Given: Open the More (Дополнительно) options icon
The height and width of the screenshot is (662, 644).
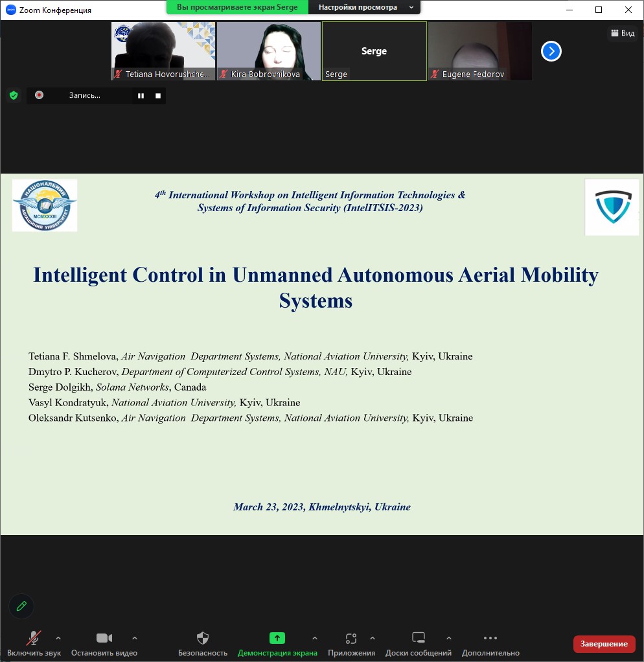Looking at the screenshot, I should coord(490,638).
